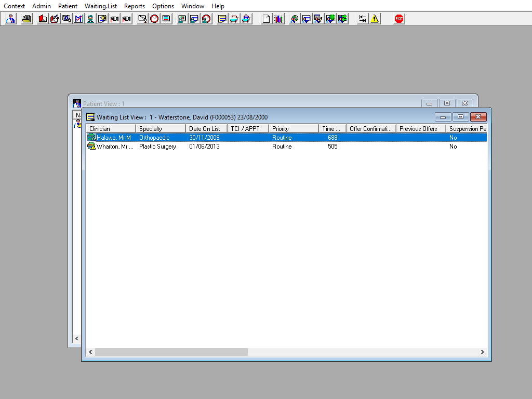Click the Offer Confirmati... column header
The width and height of the screenshot is (532, 399).
371,129
